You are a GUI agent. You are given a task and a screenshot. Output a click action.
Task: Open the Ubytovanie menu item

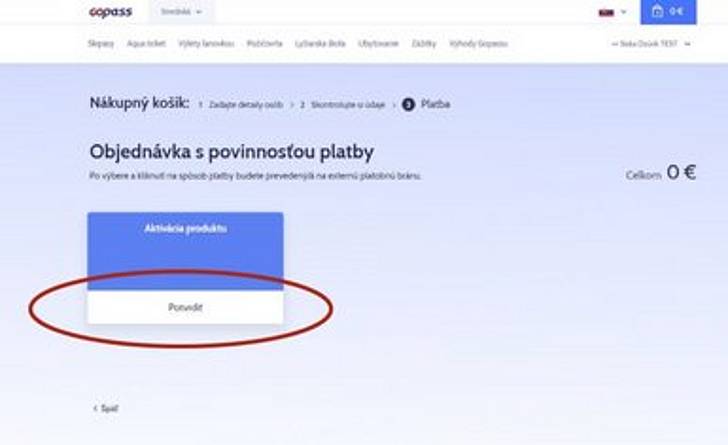click(378, 44)
